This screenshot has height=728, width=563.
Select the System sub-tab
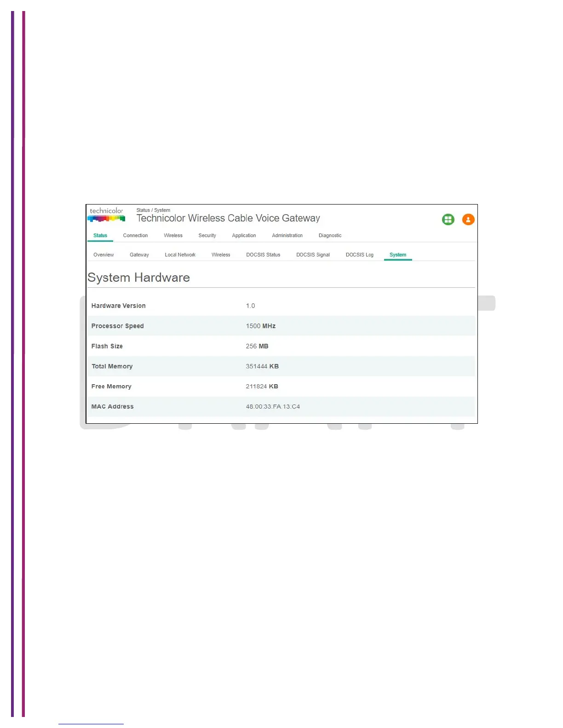tap(398, 255)
